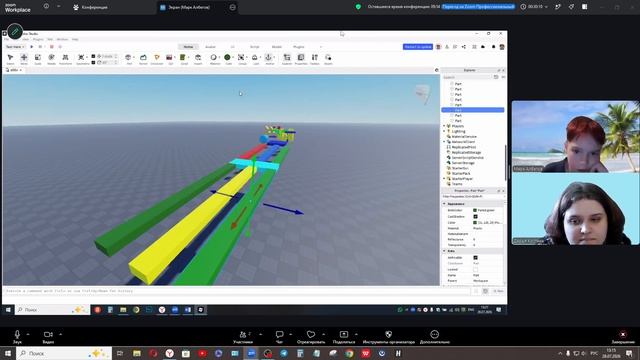
Task: Activate the Transform tool
Action: [65, 59]
